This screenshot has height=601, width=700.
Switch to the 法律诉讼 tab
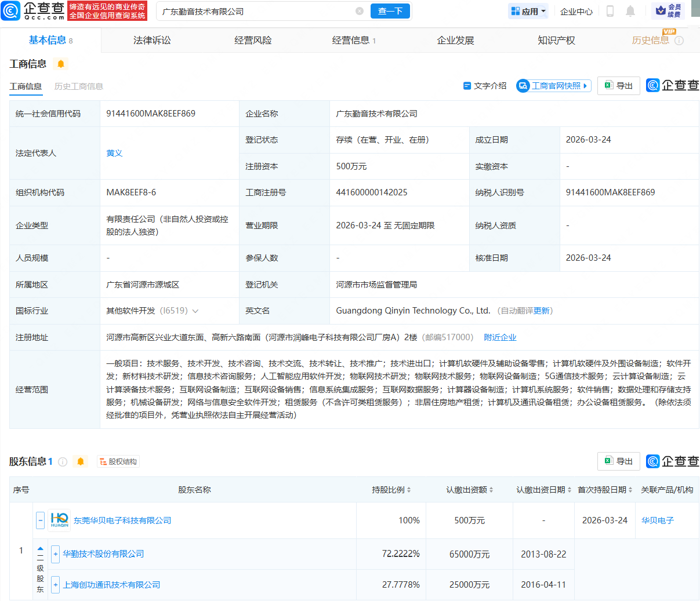click(152, 40)
